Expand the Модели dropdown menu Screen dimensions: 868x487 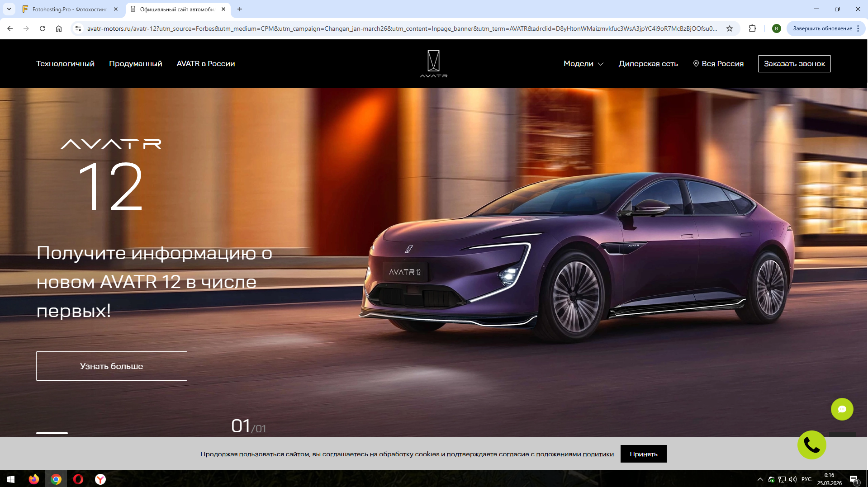point(583,64)
